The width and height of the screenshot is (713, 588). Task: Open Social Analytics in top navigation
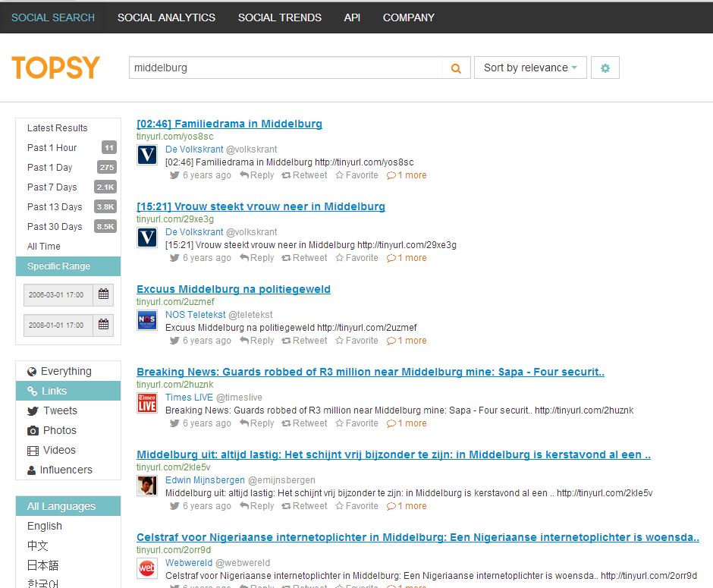coord(166,17)
